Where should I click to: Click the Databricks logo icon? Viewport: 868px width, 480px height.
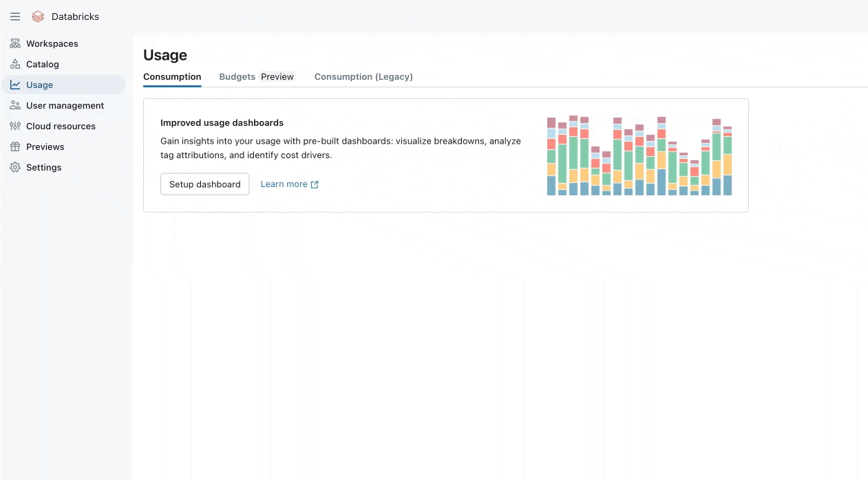[x=38, y=17]
